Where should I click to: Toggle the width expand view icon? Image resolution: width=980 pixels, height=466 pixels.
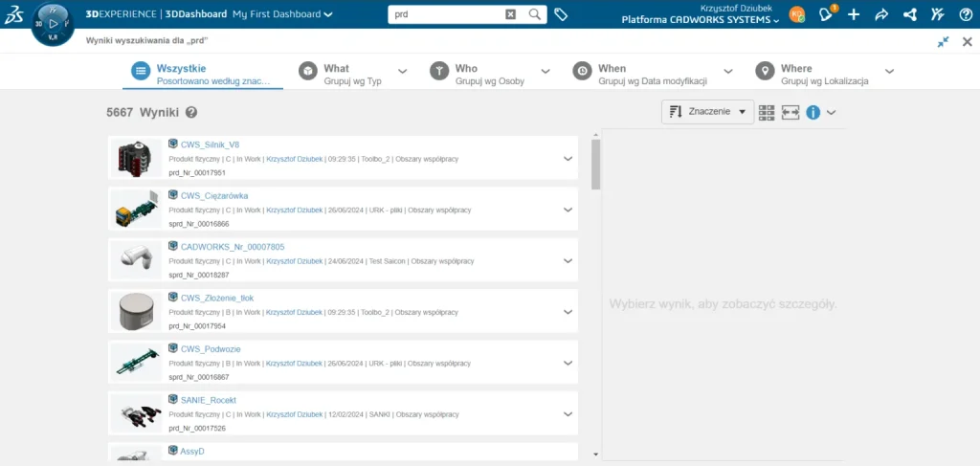[790, 113]
